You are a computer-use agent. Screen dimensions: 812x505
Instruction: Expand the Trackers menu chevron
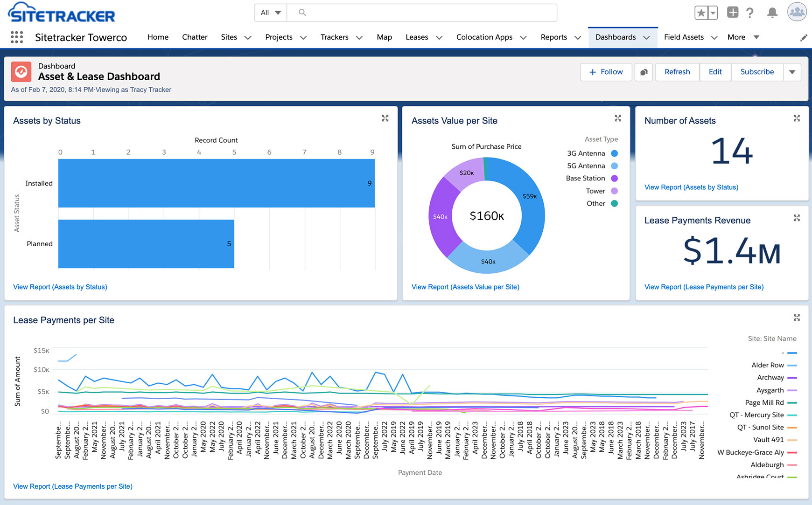point(359,38)
